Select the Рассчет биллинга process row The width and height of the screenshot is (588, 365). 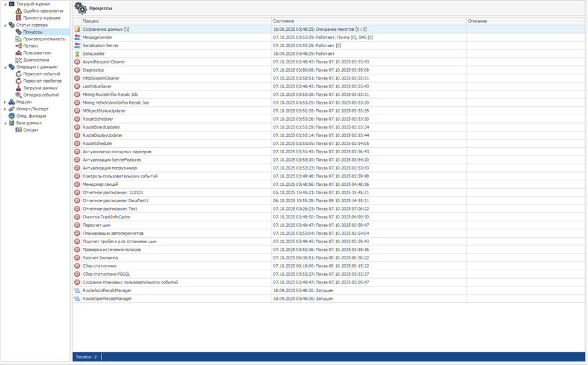coord(100,258)
